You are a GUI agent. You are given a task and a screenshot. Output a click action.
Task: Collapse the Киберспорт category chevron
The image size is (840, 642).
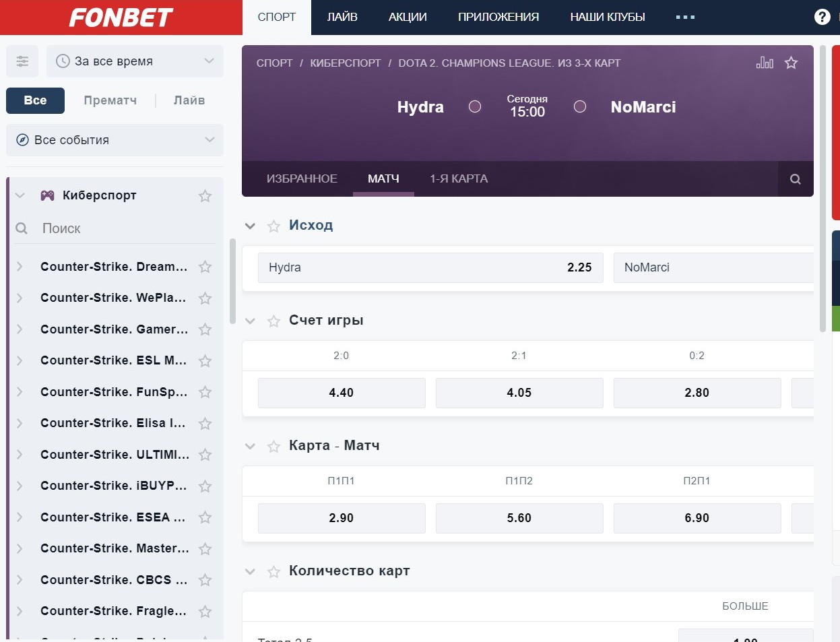tap(20, 195)
